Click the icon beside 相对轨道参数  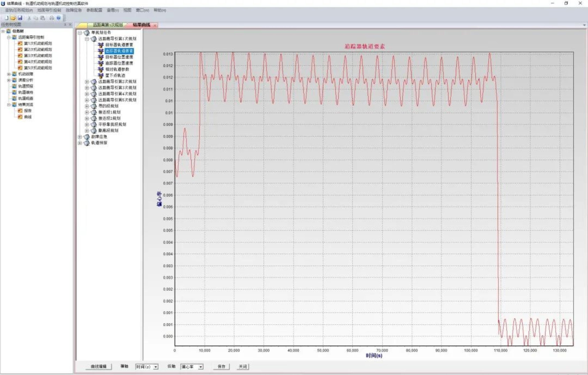click(101, 69)
